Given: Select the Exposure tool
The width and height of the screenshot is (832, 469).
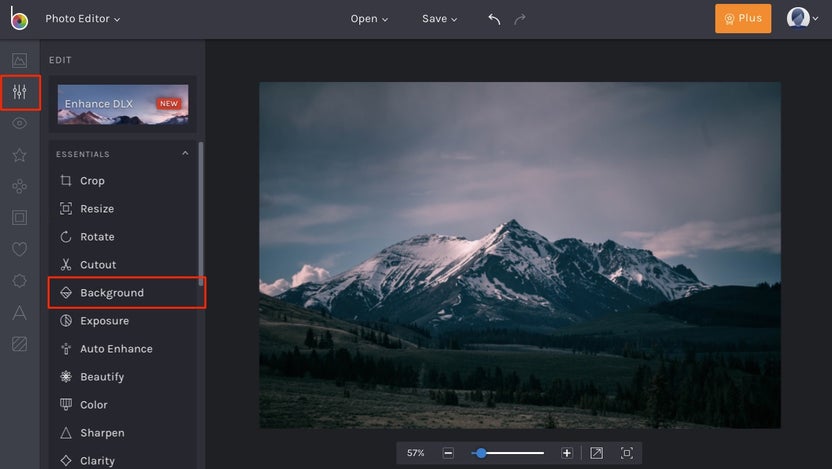Looking at the screenshot, I should [x=123, y=321].
